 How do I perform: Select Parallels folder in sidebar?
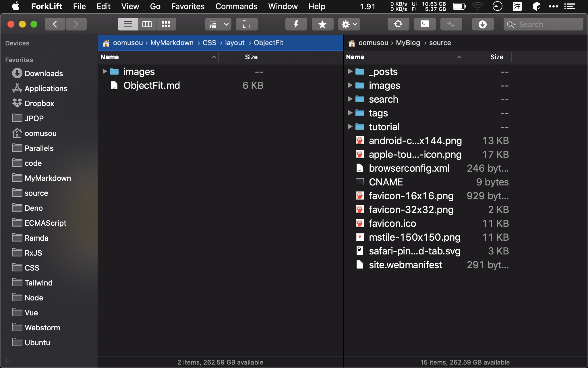[33, 148]
